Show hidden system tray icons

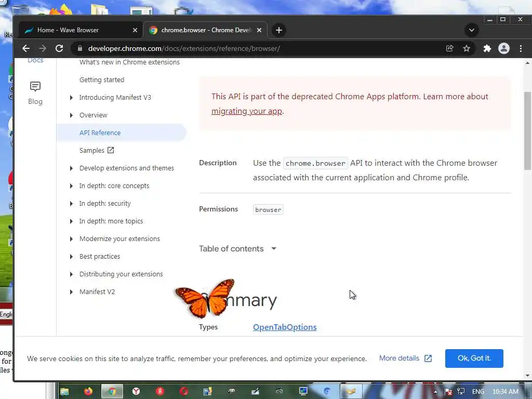[x=435, y=392]
